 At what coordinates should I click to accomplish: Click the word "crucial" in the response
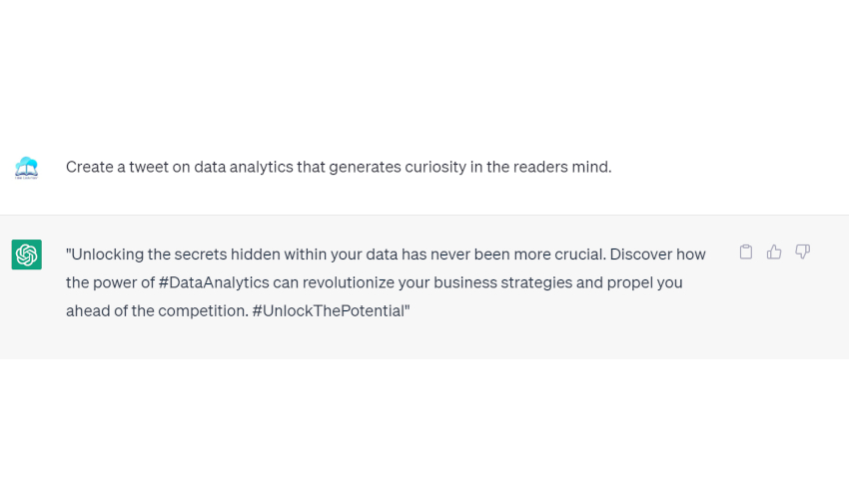576,254
